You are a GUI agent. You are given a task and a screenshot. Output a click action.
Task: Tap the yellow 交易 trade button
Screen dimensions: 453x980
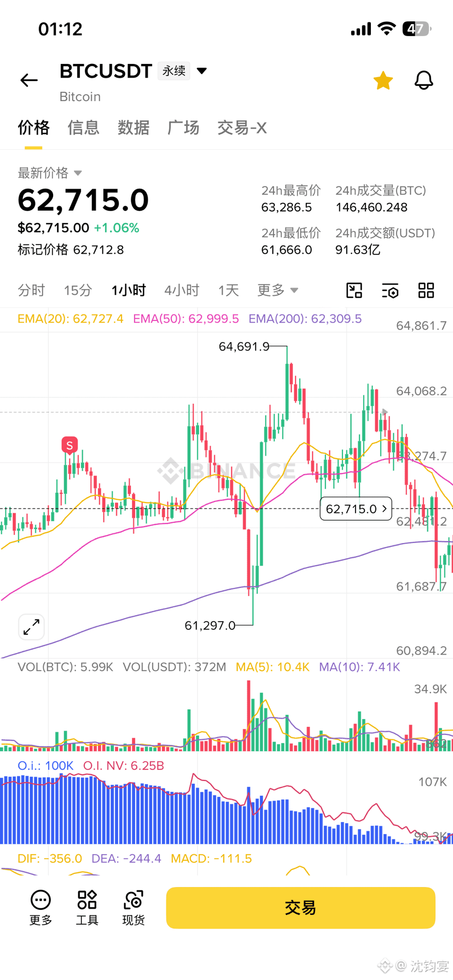click(x=300, y=908)
